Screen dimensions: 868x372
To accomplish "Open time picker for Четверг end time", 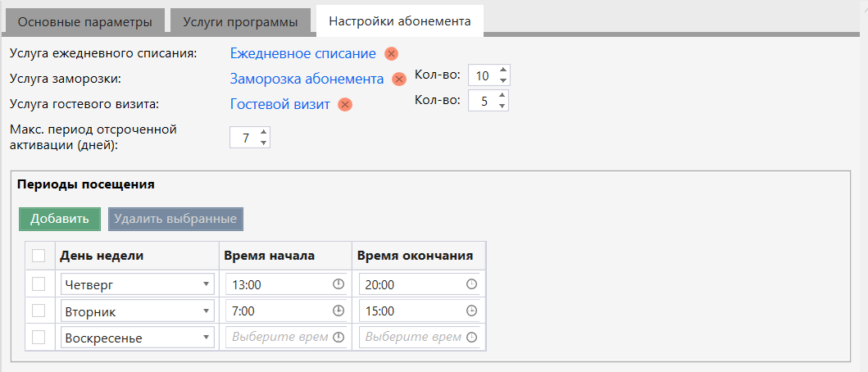I will pyautogui.click(x=471, y=285).
